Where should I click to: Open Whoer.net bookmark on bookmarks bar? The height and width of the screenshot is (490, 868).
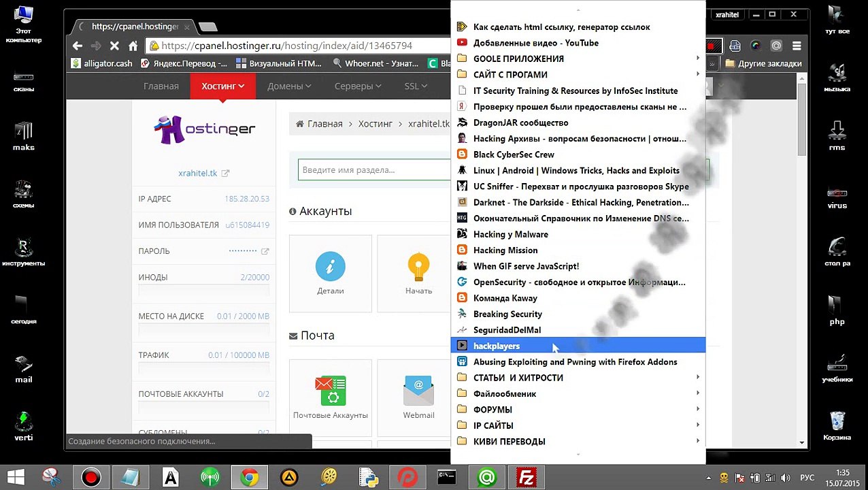coord(376,63)
